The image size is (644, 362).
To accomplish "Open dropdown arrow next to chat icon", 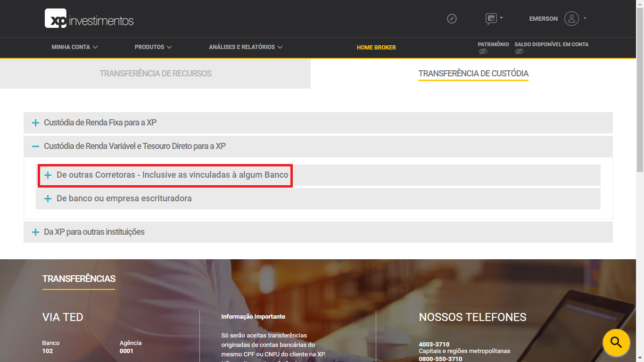I will point(501,18).
